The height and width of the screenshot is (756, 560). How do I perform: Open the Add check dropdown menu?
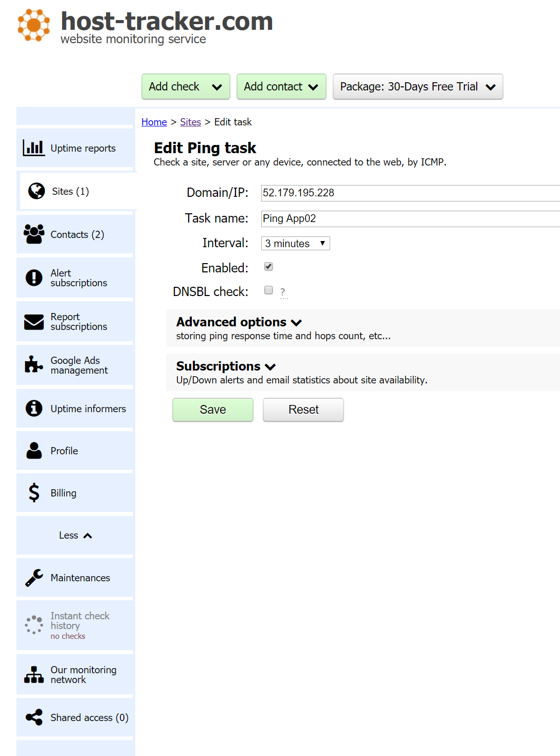(x=186, y=86)
